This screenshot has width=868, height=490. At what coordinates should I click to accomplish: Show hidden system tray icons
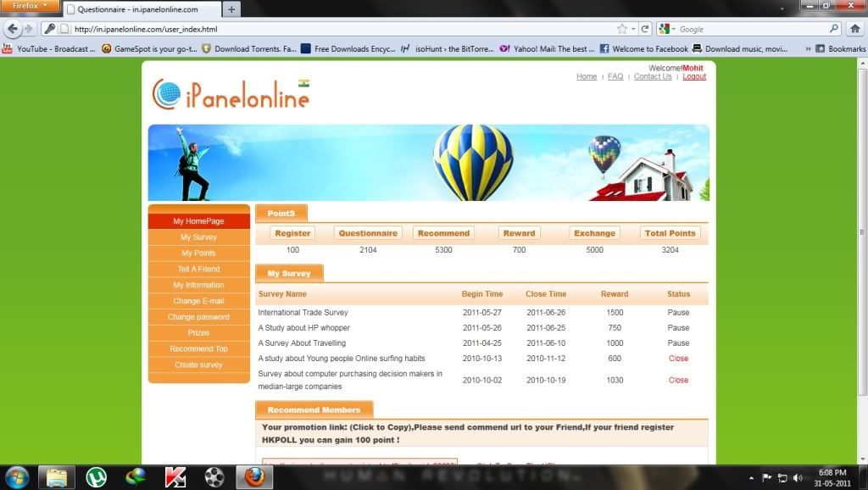pyautogui.click(x=751, y=478)
